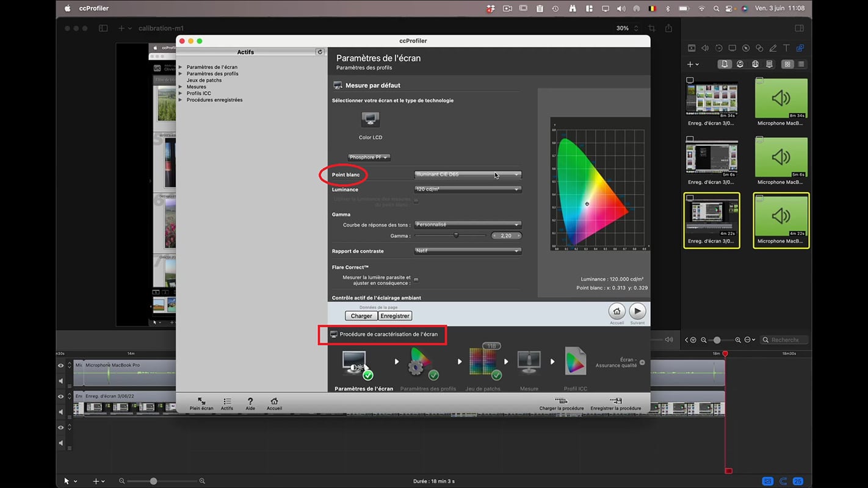Click the library search field Recherche
Image resolution: width=868 pixels, height=488 pixels.
[784, 340]
